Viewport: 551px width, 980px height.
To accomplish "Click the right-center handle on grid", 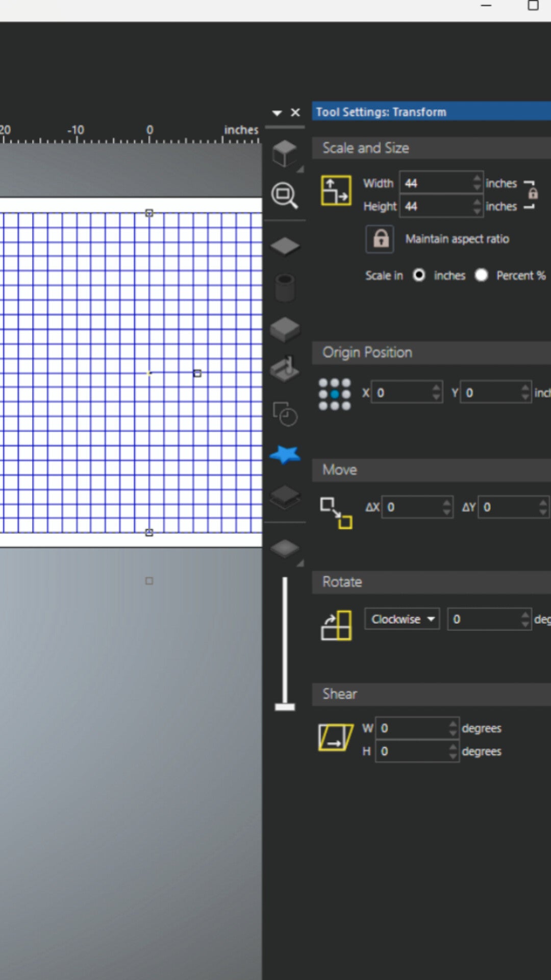I will coord(197,374).
